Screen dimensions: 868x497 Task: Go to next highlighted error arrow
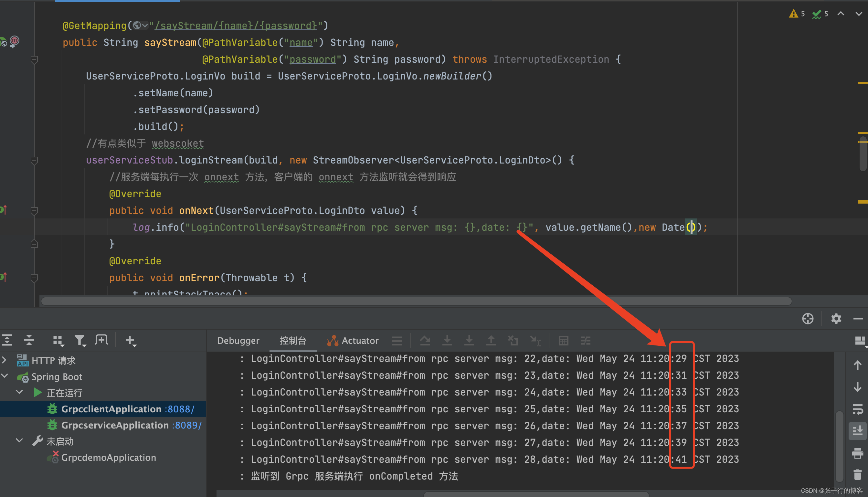tap(859, 14)
